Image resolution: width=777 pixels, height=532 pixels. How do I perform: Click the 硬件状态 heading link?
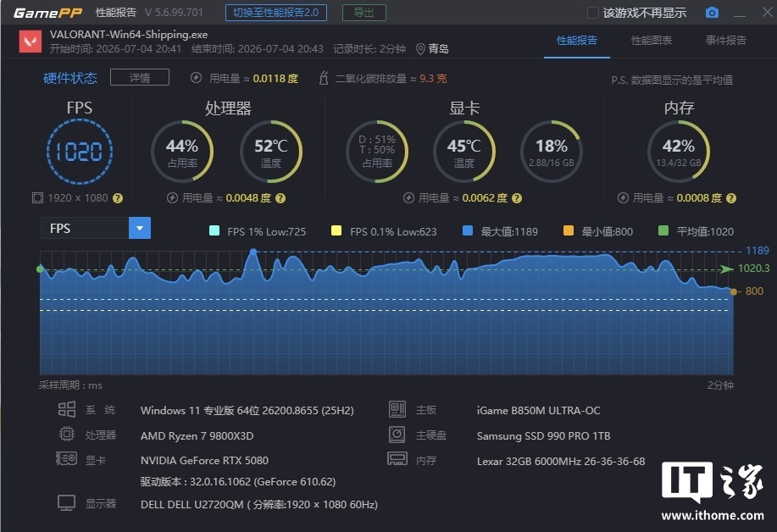coord(70,78)
